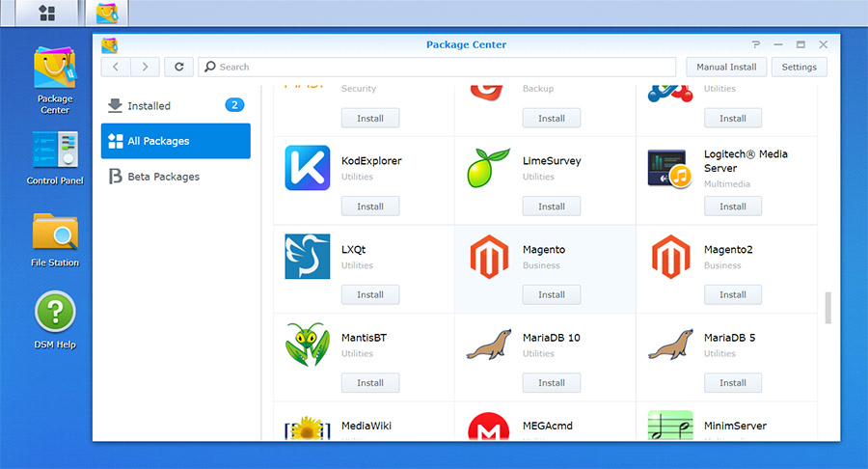This screenshot has height=469, width=868.
Task: Click the MantisBT mantis icon
Action: tap(308, 345)
